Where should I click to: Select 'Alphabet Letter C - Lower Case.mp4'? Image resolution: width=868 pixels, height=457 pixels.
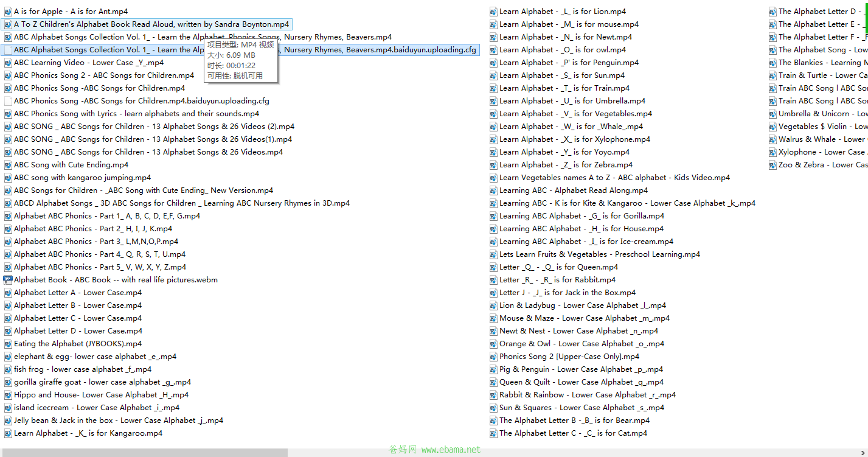point(78,318)
